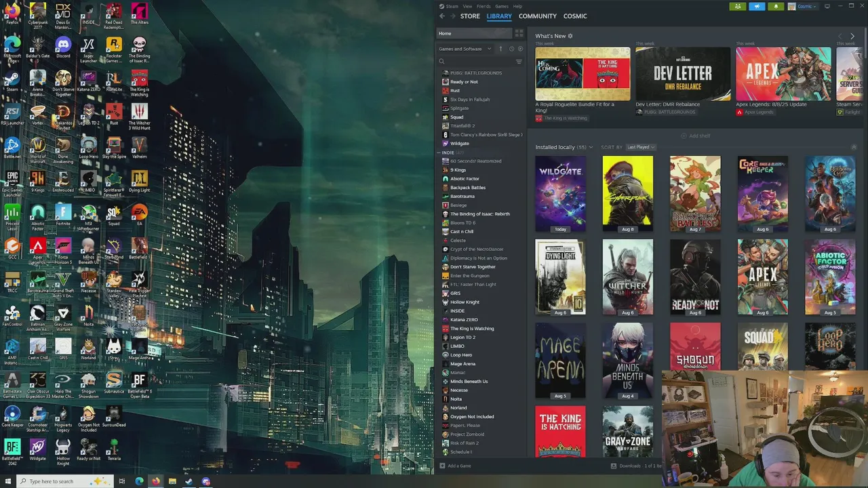
Task: Click Add a Game button
Action: pyautogui.click(x=455, y=466)
